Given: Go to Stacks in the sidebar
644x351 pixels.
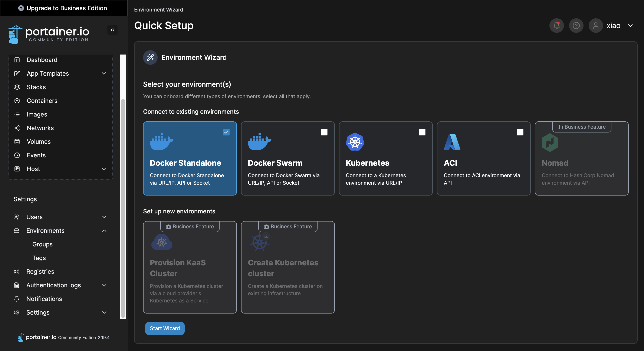Looking at the screenshot, I should [x=61, y=87].
